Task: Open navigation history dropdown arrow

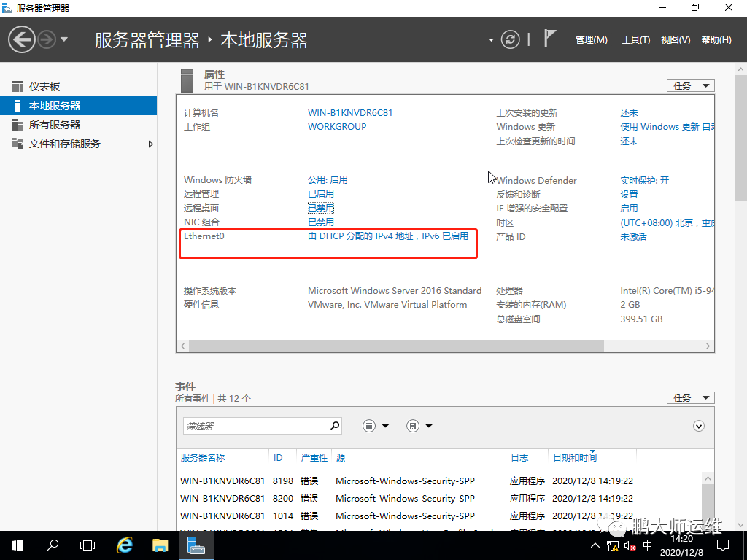Action: point(64,39)
